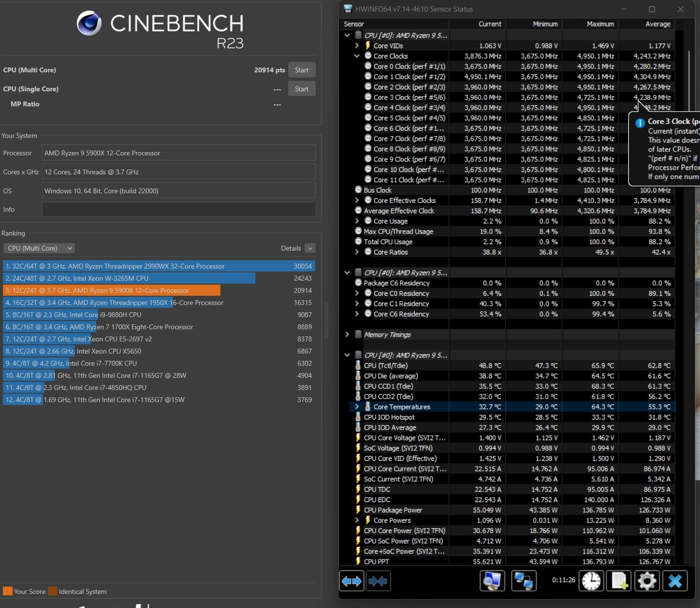The height and width of the screenshot is (608, 700).
Task: Click the orange Your Score legend swatch
Action: 8,591
